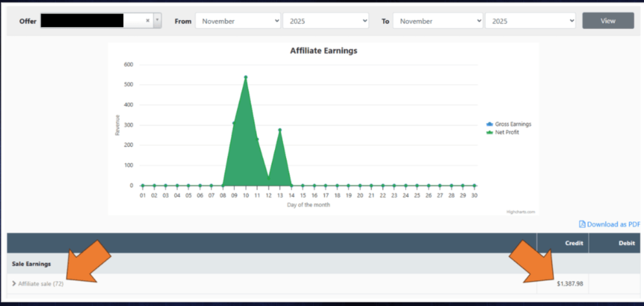Select the Sale Earnings section row

coord(31,264)
